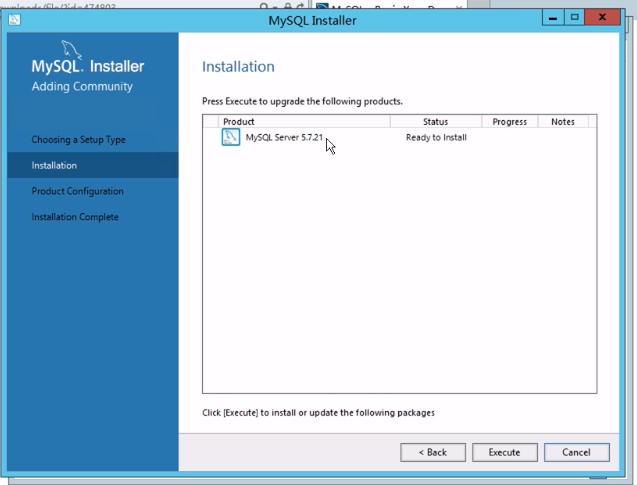
Task: Cancel the installation wizard
Action: (576, 452)
